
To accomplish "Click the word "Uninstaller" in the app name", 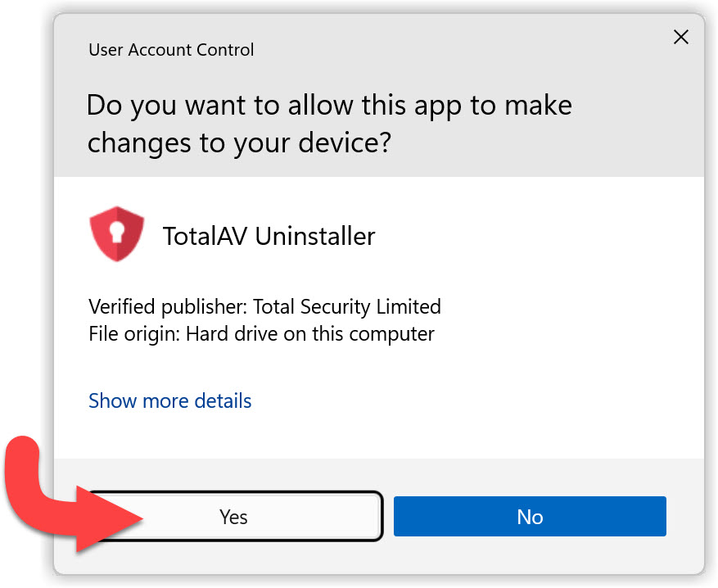I will click(315, 236).
